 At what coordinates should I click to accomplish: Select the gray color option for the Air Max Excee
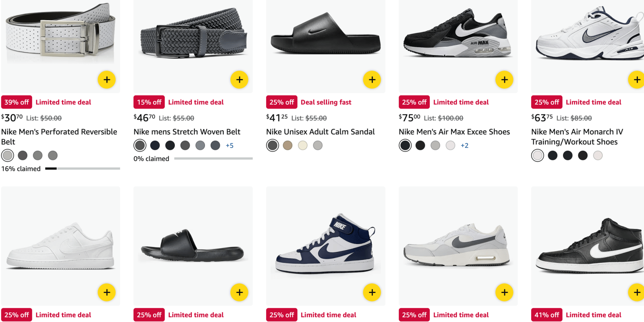(x=435, y=145)
